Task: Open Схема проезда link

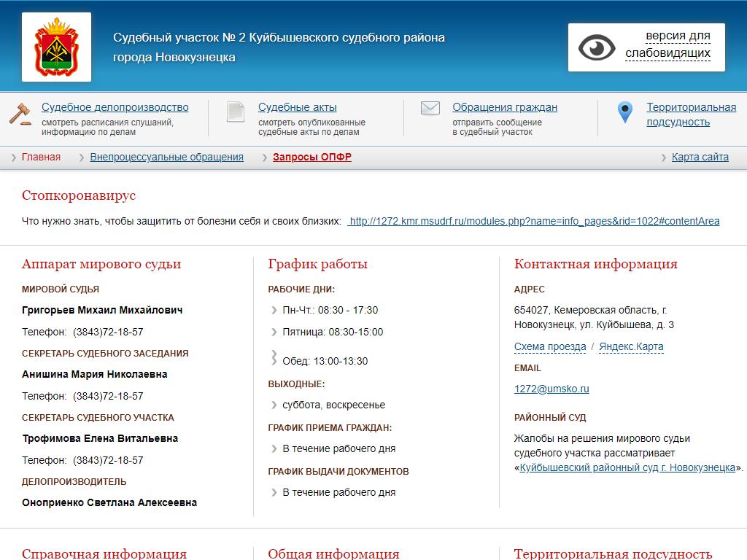Action: click(x=550, y=346)
